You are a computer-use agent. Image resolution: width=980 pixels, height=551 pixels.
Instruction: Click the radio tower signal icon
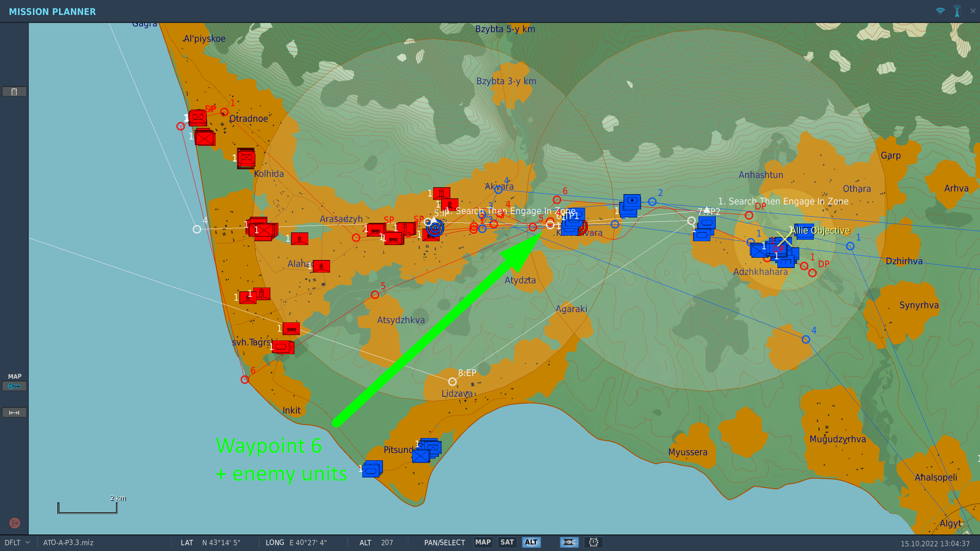tap(957, 11)
